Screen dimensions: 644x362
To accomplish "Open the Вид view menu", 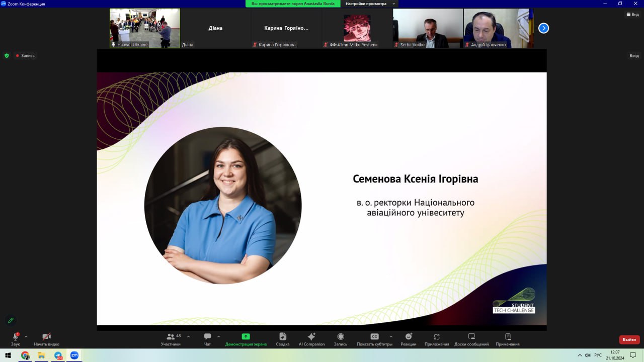I will [632, 15].
